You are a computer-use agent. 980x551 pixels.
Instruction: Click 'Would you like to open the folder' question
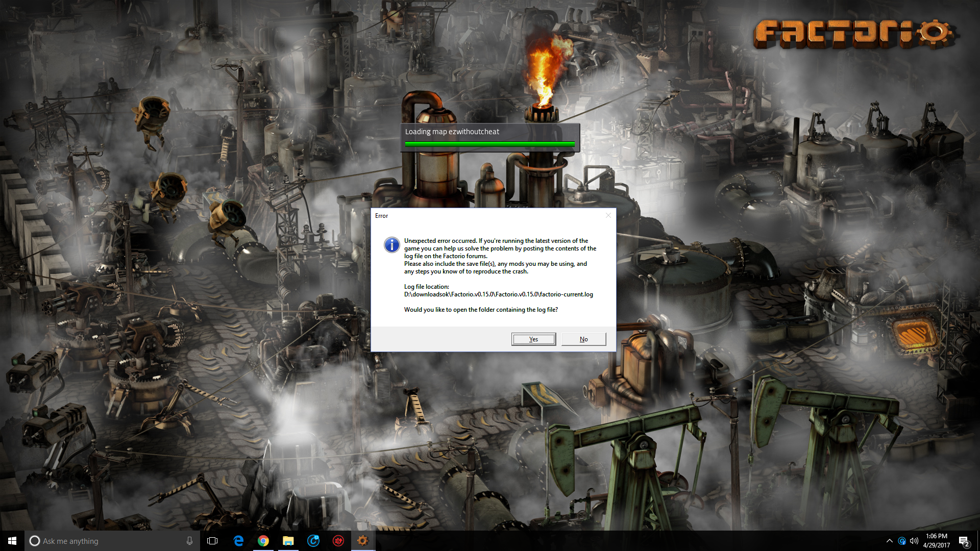[x=481, y=310]
